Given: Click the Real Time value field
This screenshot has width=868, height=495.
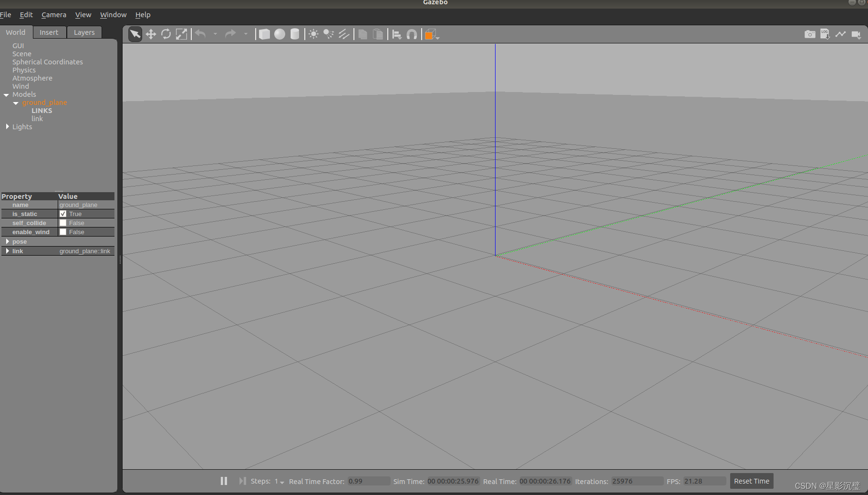Looking at the screenshot, I should pos(545,481).
